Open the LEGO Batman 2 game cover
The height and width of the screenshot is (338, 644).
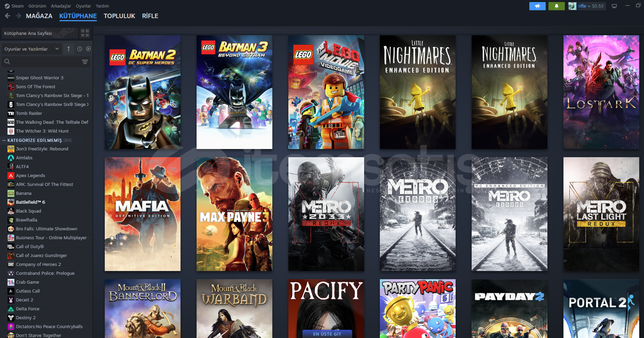(143, 92)
